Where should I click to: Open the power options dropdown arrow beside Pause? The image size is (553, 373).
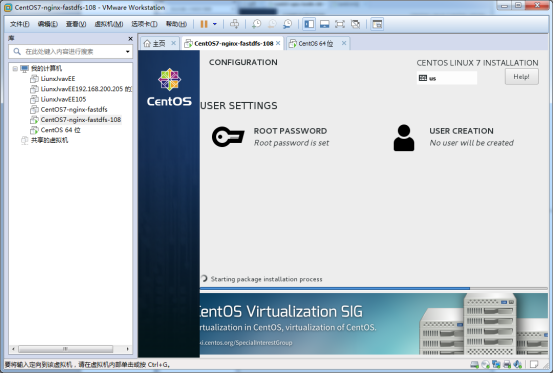[215, 24]
